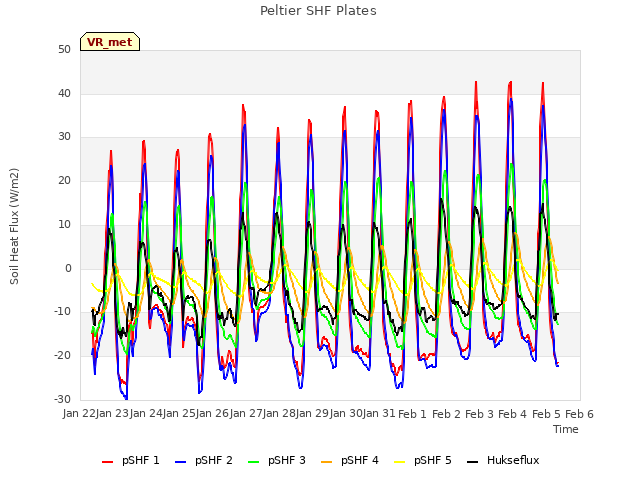Click the VR_met annotation label
Screen dimensions: 640x480
tap(110, 42)
